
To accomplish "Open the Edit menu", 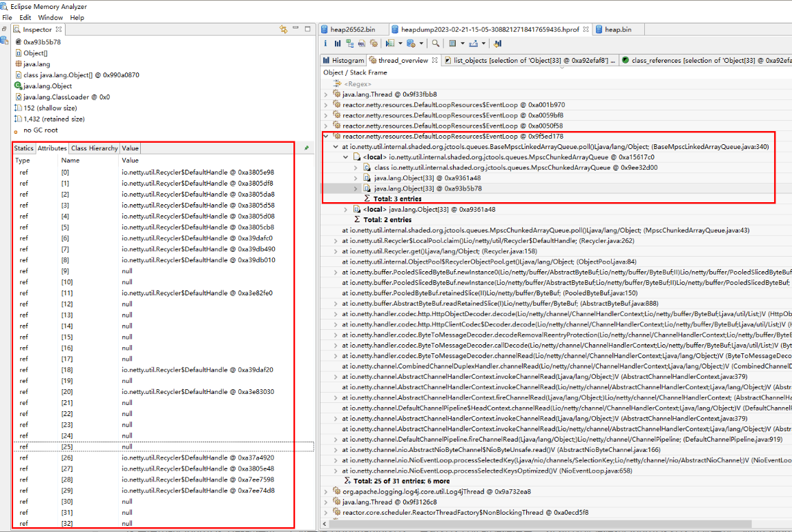I will click(26, 18).
